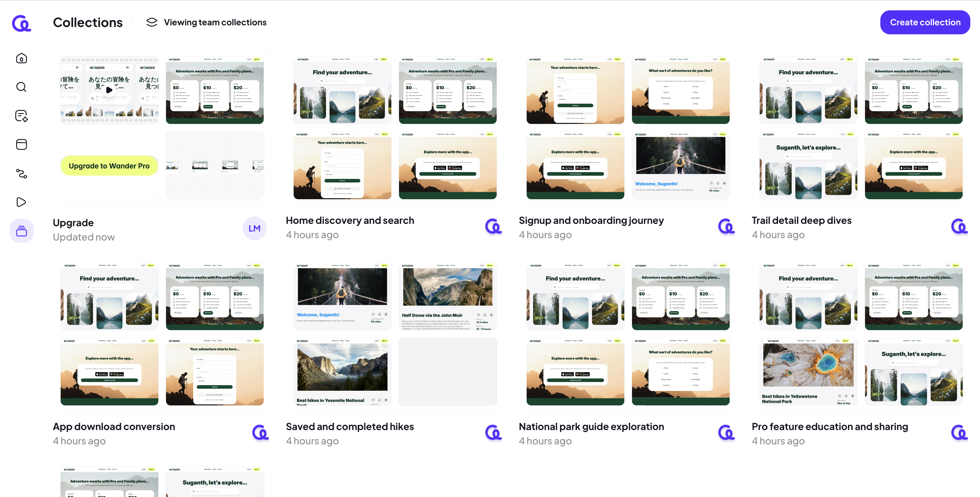Screen dimensions: 980x497
Task: Click Upgrade to Wander Pro thumbnail
Action: point(109,166)
